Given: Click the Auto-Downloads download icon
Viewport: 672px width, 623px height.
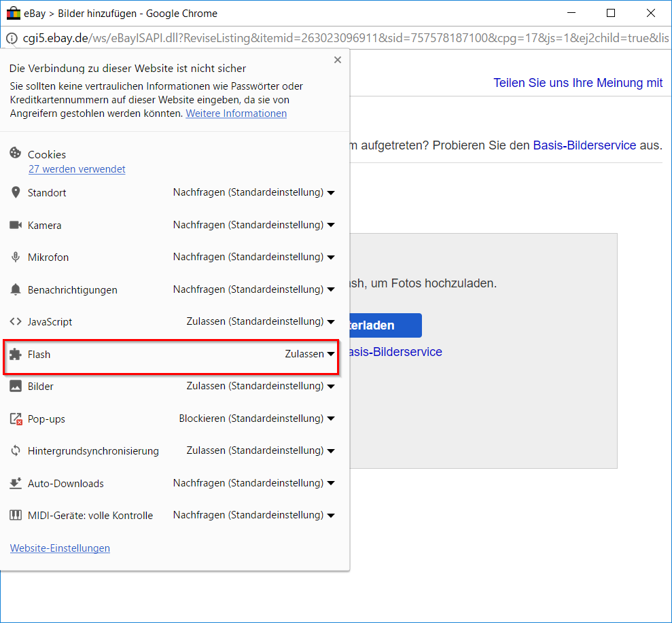Looking at the screenshot, I should (x=16, y=483).
